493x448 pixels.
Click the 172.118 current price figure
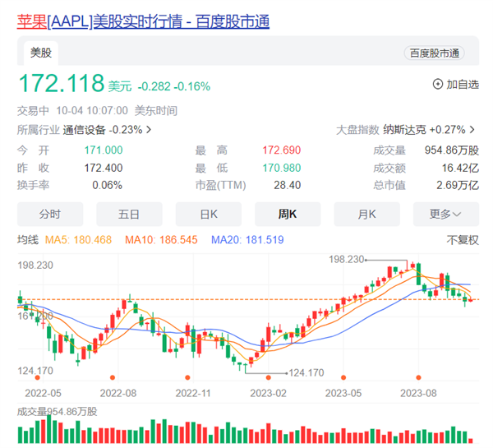point(61,84)
